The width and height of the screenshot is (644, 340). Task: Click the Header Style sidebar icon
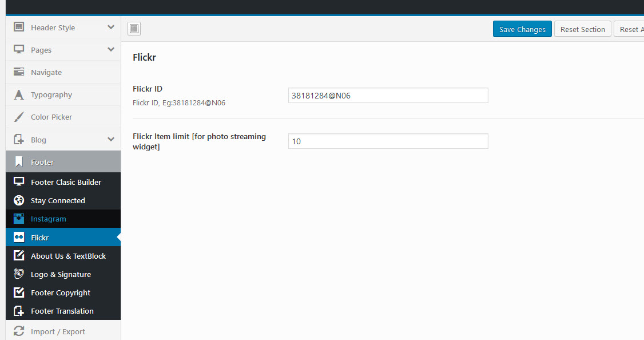point(19,27)
